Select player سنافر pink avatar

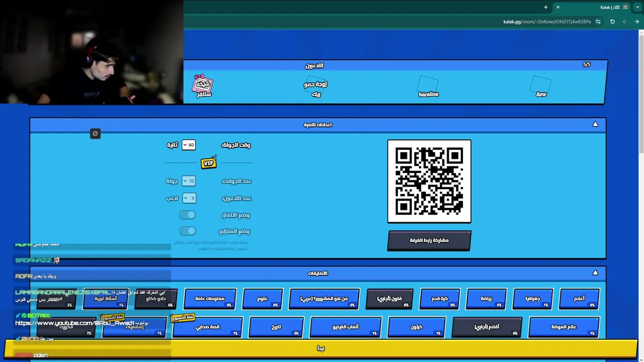pyautogui.click(x=203, y=86)
